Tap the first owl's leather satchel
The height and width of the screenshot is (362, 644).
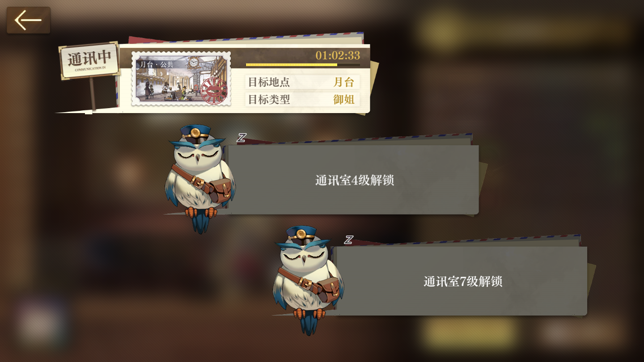[219, 189]
